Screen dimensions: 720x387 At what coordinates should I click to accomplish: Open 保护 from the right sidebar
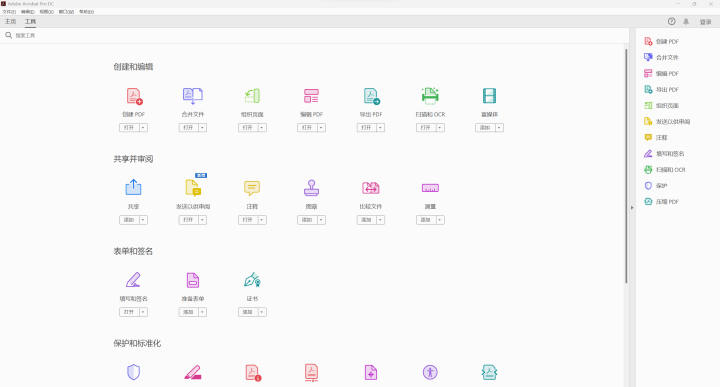point(656,185)
